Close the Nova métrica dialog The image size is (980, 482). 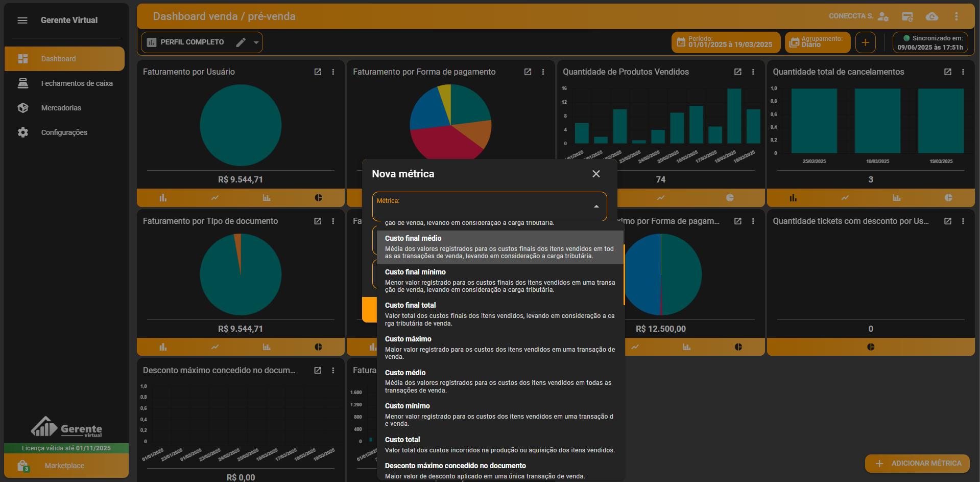point(596,174)
